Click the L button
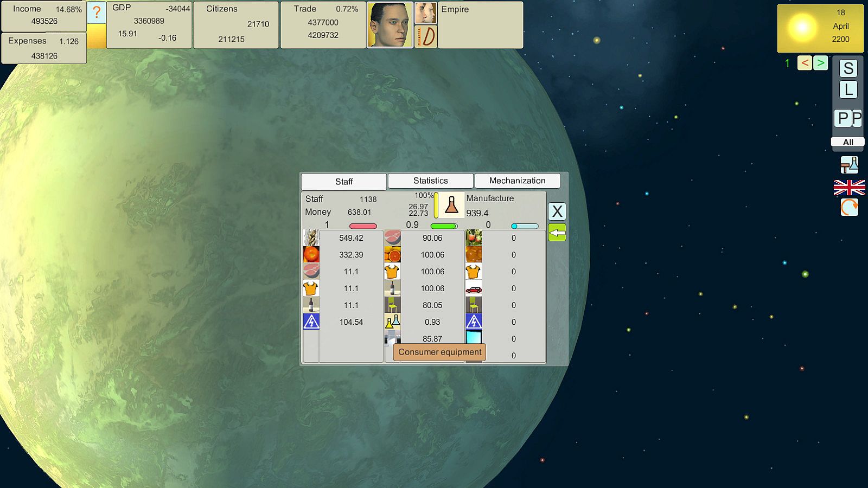The height and width of the screenshot is (488, 868). 848,89
